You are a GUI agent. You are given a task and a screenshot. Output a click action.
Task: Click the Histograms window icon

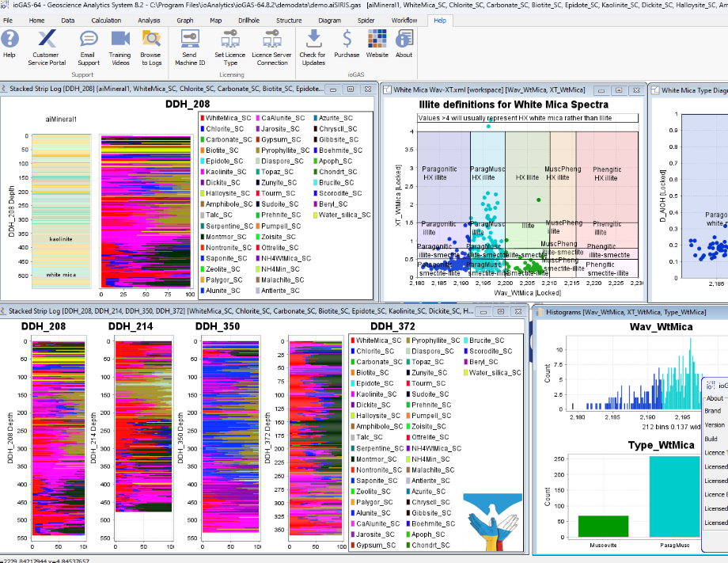point(540,312)
